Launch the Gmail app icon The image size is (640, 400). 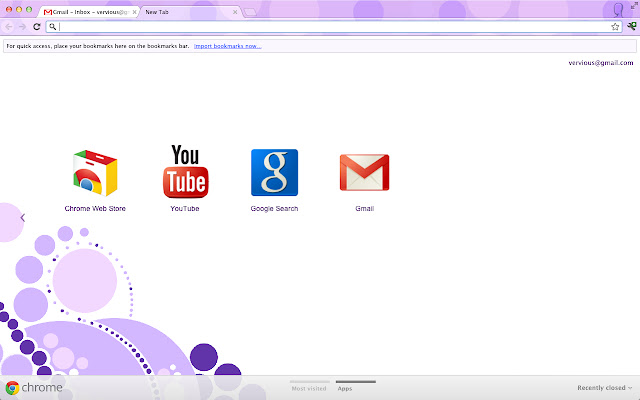[x=364, y=172]
